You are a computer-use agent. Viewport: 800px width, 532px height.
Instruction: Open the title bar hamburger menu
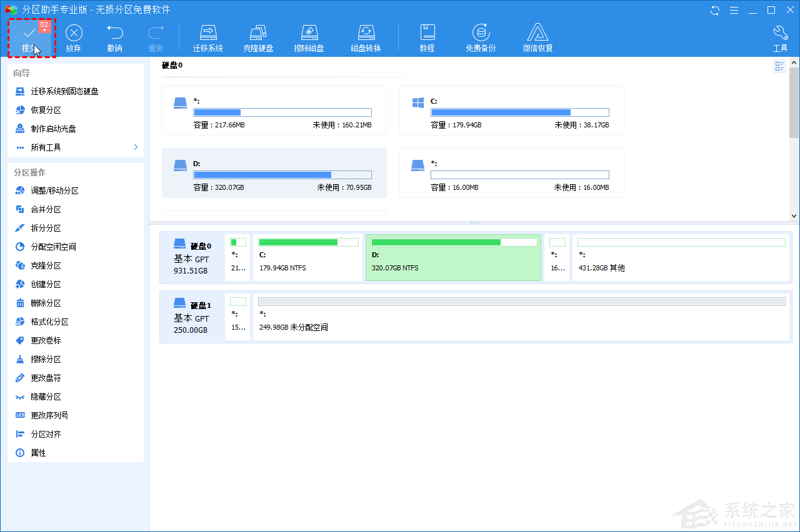point(734,10)
